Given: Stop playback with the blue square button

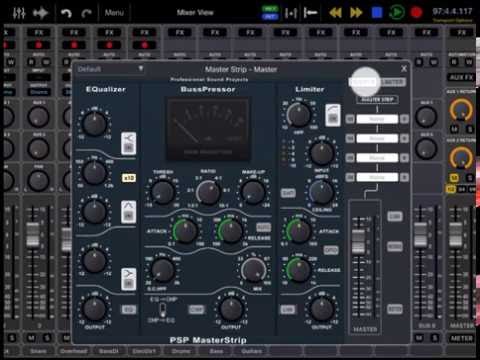Looking at the screenshot, I should pyautogui.click(x=377, y=13).
